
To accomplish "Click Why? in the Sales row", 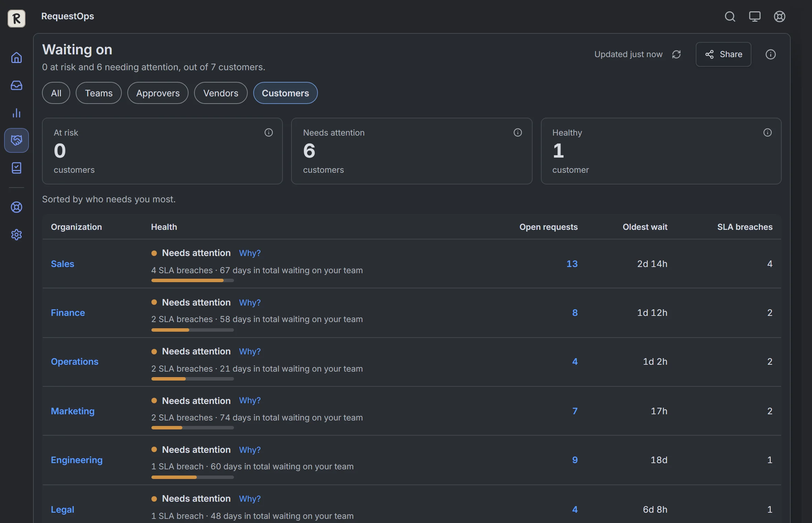I will [x=250, y=253].
